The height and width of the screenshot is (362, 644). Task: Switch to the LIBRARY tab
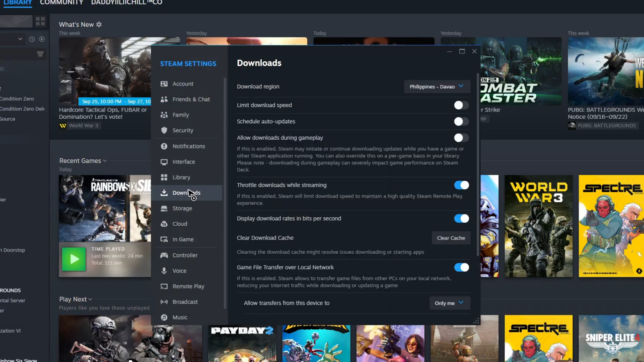point(18,3)
